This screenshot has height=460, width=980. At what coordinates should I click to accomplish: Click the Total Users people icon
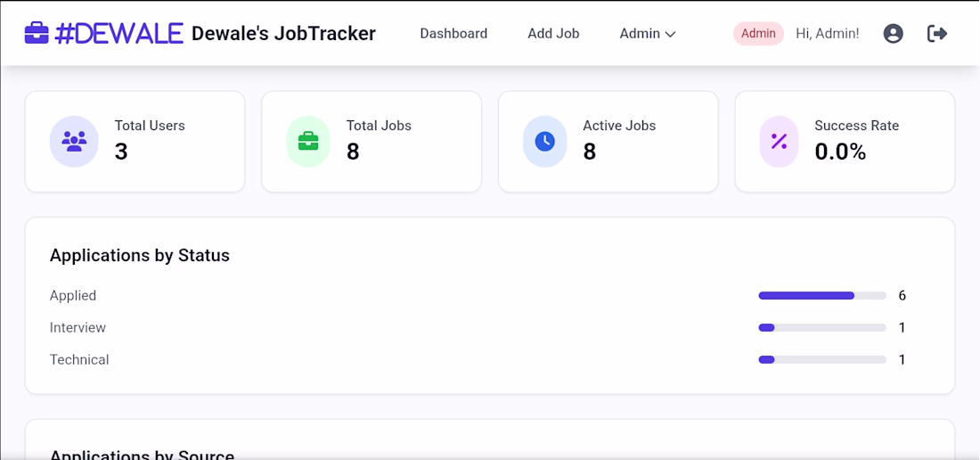click(x=74, y=141)
